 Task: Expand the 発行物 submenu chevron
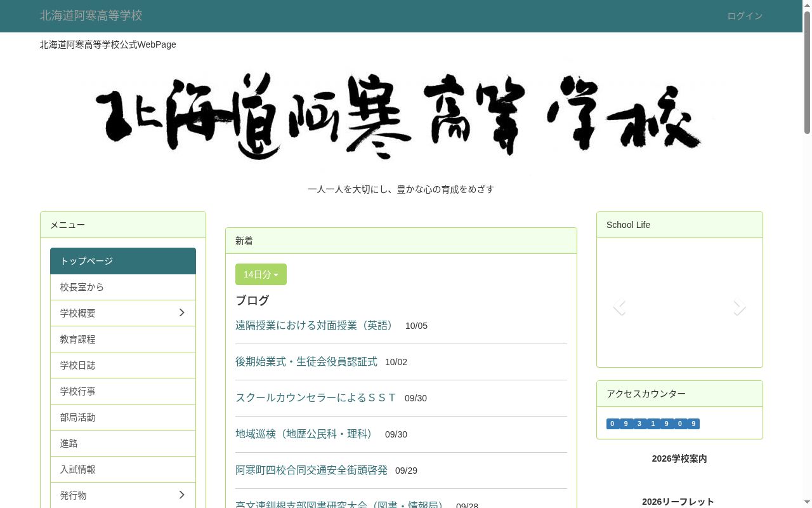pyautogui.click(x=181, y=495)
